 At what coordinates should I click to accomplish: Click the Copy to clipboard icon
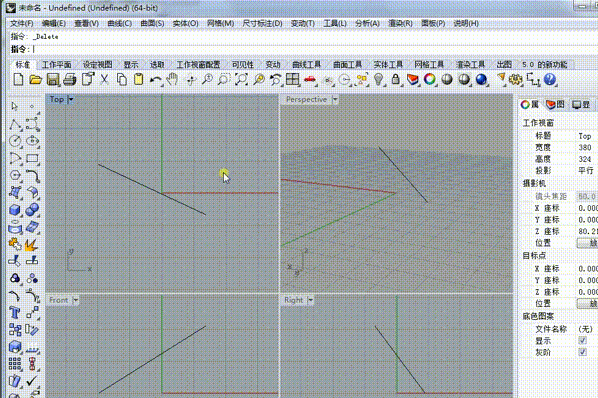122,79
